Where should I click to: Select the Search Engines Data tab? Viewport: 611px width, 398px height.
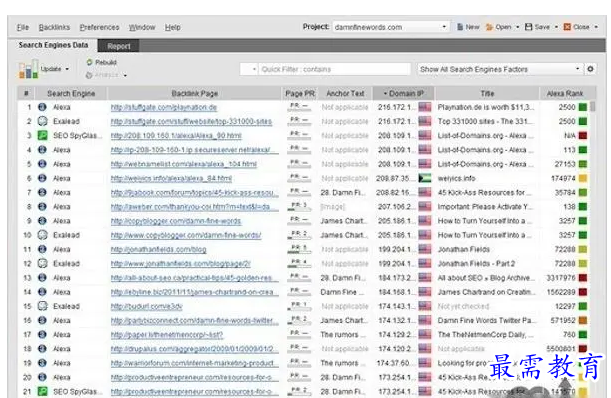(53, 45)
